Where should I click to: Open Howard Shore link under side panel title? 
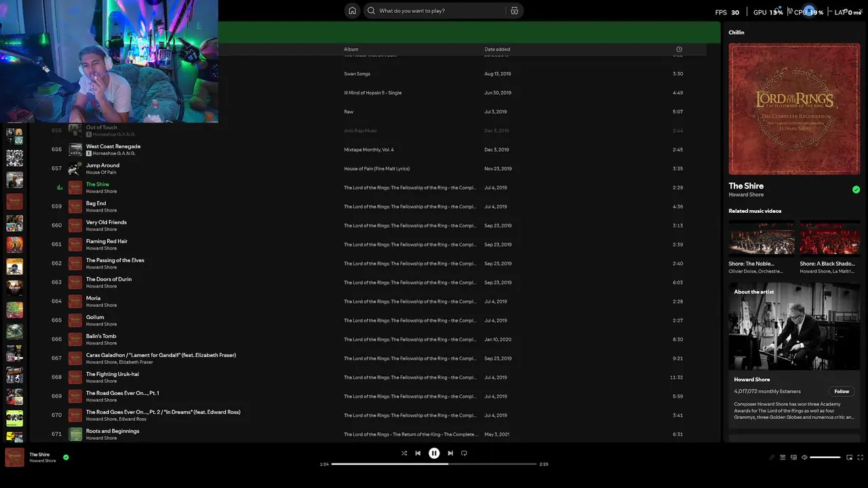click(746, 195)
